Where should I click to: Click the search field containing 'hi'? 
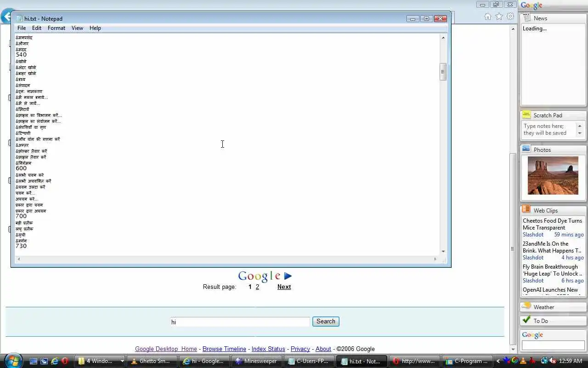(x=240, y=322)
